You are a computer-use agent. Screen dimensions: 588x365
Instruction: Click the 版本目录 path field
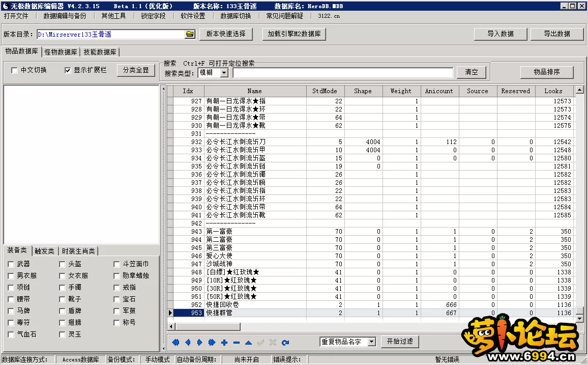(111, 34)
